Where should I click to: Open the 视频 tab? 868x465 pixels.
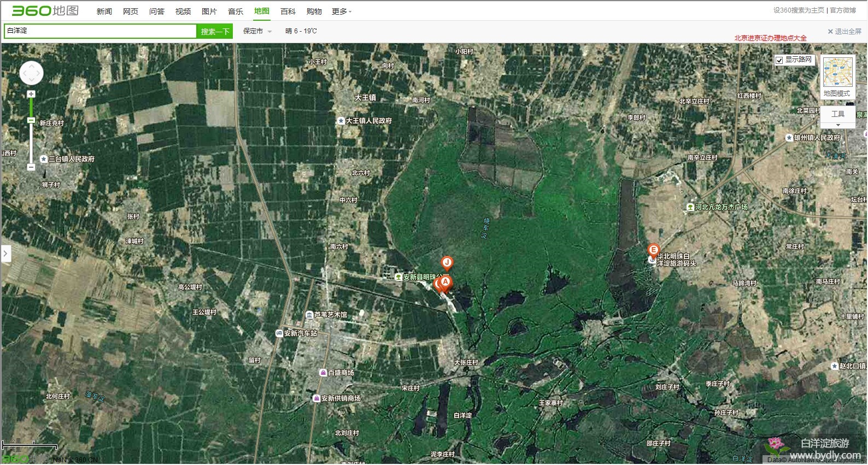[x=183, y=11]
